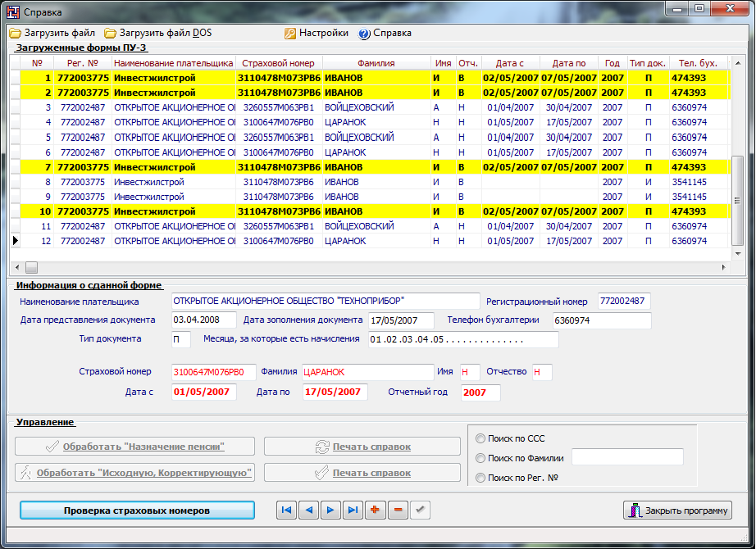Select the Поиск по Фамилии radio button
756x549 pixels.
pyautogui.click(x=480, y=458)
